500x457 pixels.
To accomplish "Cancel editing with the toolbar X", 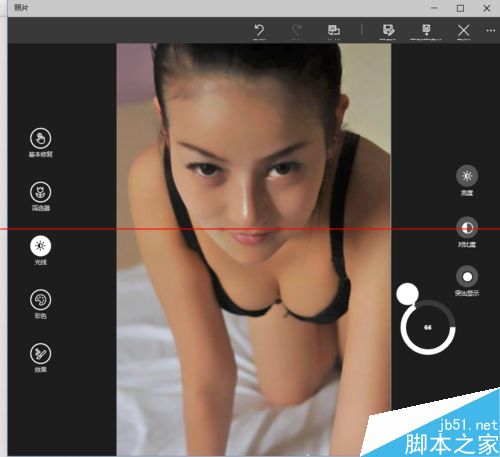I will click(x=463, y=31).
